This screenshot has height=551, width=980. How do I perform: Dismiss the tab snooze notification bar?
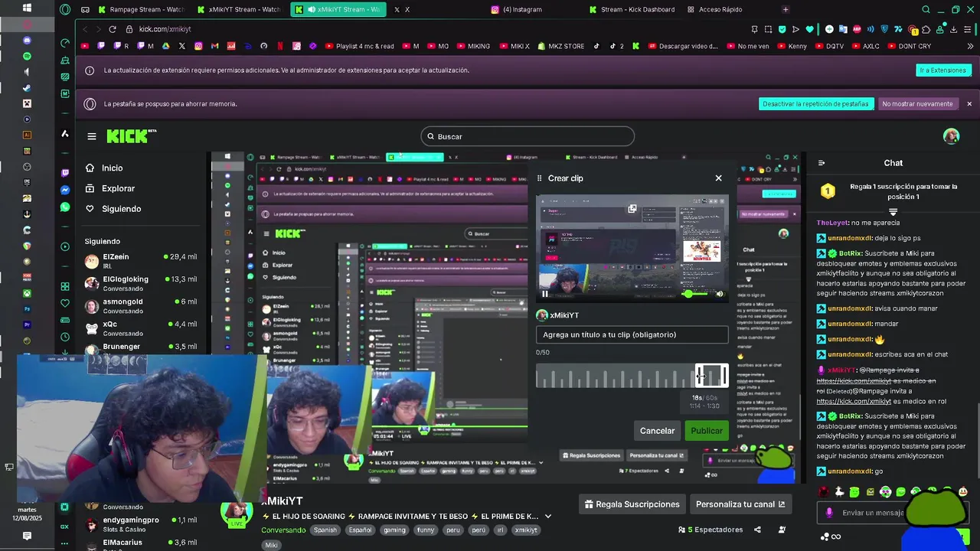click(969, 104)
